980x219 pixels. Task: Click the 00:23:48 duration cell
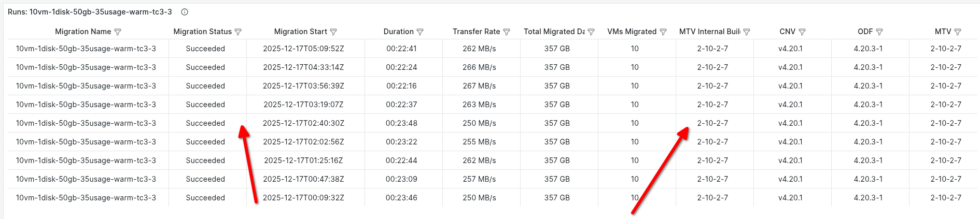[401, 123]
